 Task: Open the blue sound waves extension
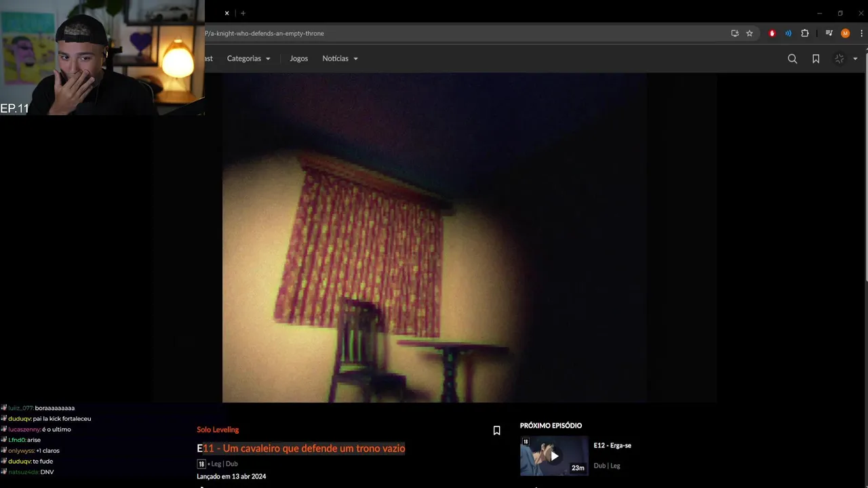(x=788, y=33)
